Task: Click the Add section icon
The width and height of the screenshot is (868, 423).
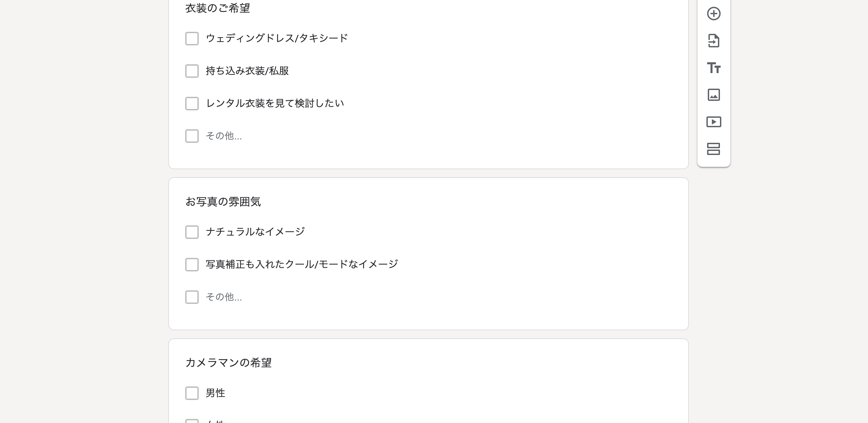Action: [714, 149]
